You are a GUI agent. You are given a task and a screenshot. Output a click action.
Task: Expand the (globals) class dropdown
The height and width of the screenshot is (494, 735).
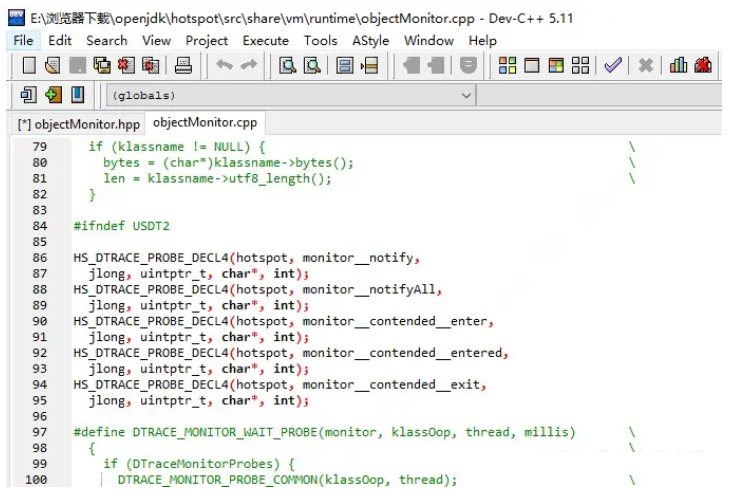[x=466, y=96]
